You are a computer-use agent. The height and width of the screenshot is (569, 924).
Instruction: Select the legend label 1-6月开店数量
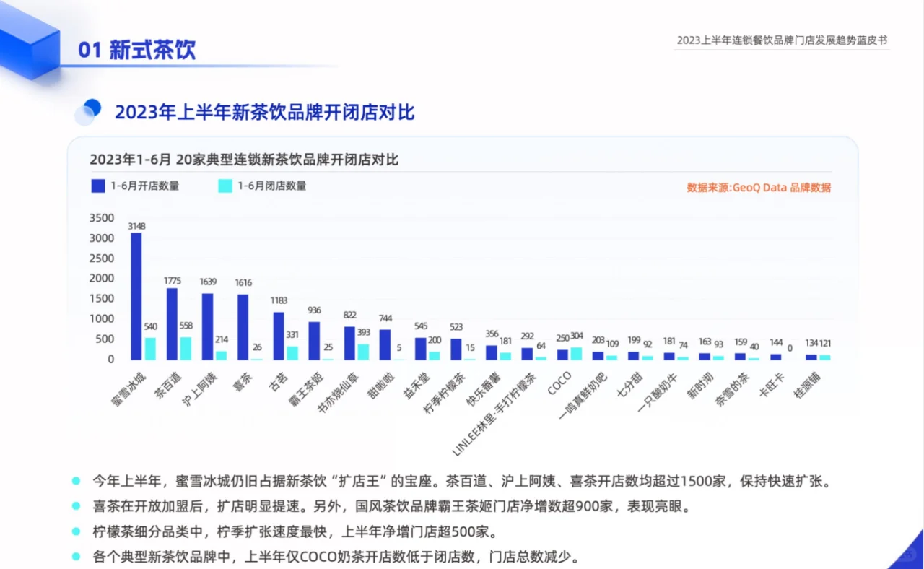144,186
